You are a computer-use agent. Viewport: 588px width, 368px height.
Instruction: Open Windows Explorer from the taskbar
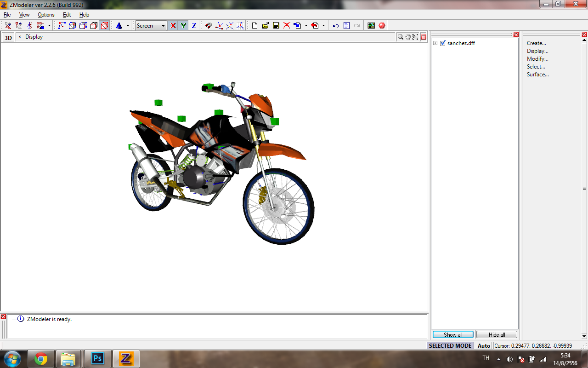pos(68,359)
